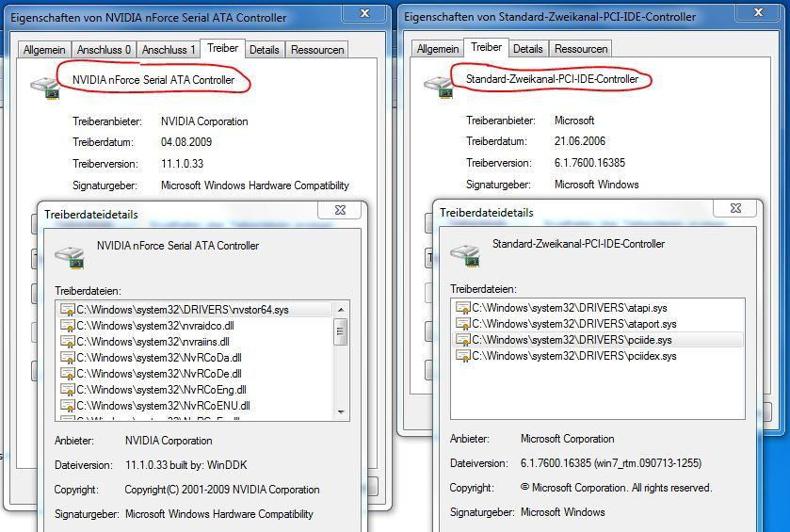Click the PCI-IDE controller icon in properties window
Screen dimensions: 790x532
439,87
